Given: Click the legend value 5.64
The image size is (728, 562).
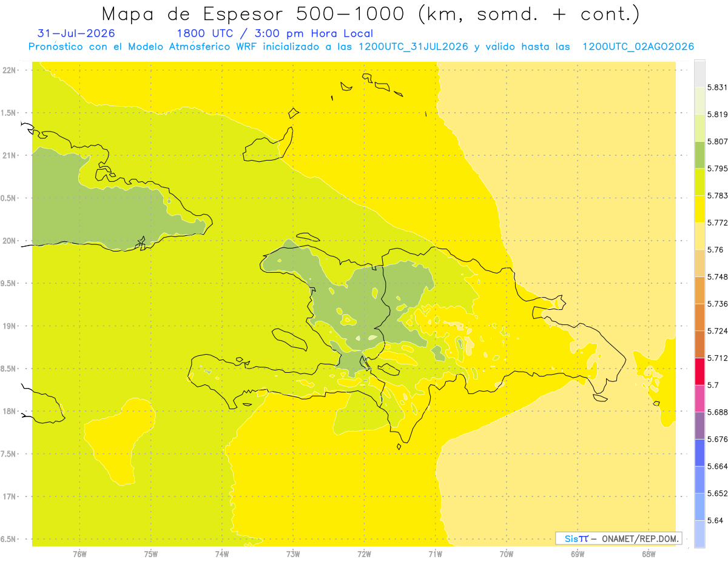Looking at the screenshot, I should coord(715,520).
